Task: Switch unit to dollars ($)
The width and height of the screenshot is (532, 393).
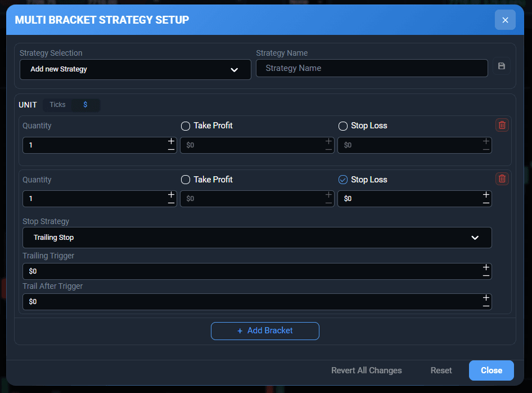Action: (85, 105)
